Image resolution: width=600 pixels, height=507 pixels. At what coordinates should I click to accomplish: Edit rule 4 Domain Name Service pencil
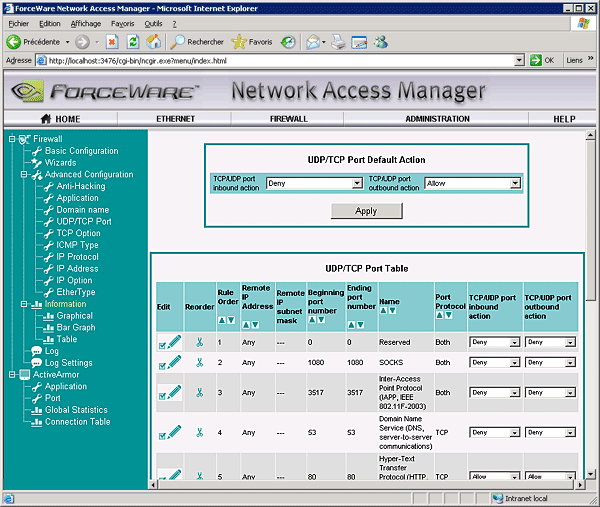point(174,432)
